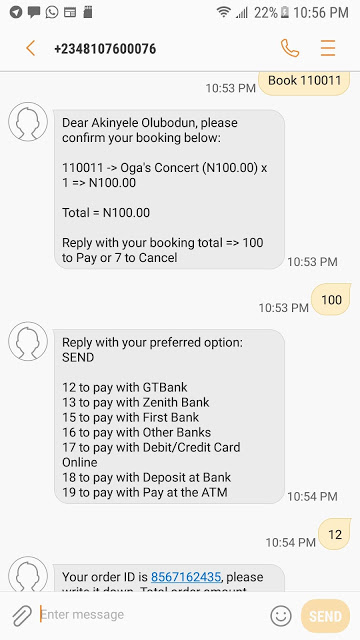Tap the Wi-Fi status icon
The width and height of the screenshot is (360, 640).
pyautogui.click(x=224, y=12)
